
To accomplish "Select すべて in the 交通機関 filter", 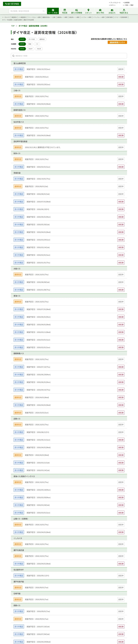I will click(x=22, y=44).
